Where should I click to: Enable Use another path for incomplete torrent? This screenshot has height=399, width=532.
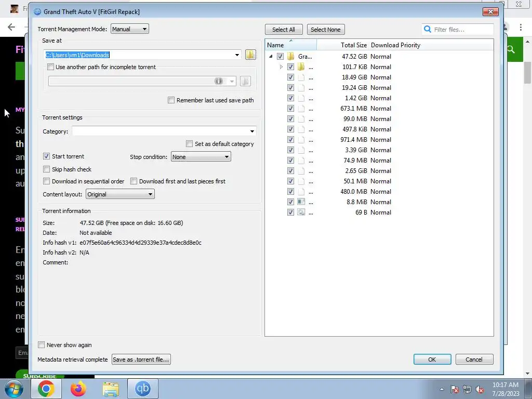pos(50,67)
